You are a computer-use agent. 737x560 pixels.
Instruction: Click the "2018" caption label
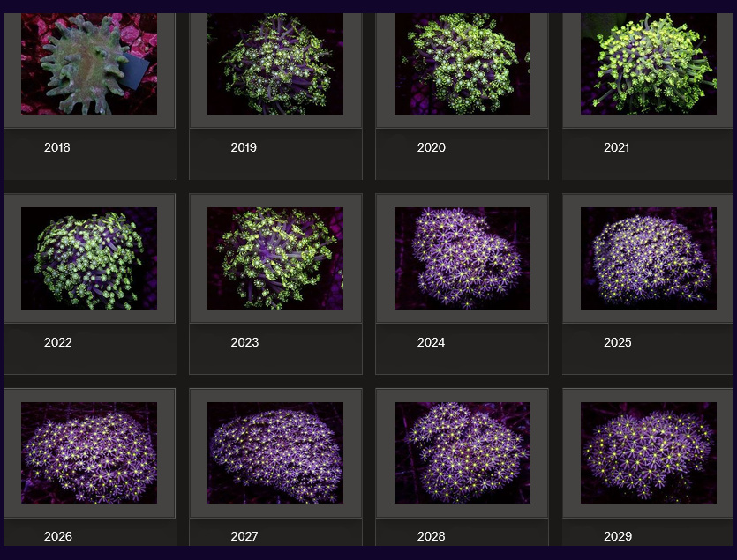(56, 147)
